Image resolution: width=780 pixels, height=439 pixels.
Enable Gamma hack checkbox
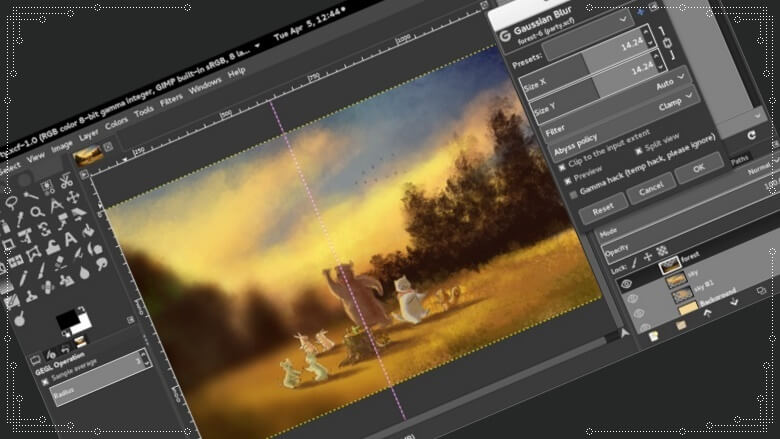click(574, 195)
